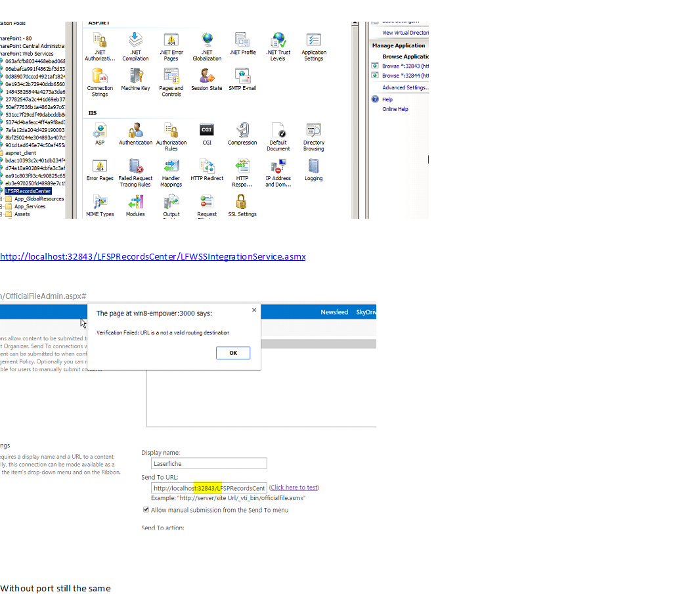This screenshot has height=594, width=700.
Task: Click Browse *:32844 link
Action: click(405, 76)
